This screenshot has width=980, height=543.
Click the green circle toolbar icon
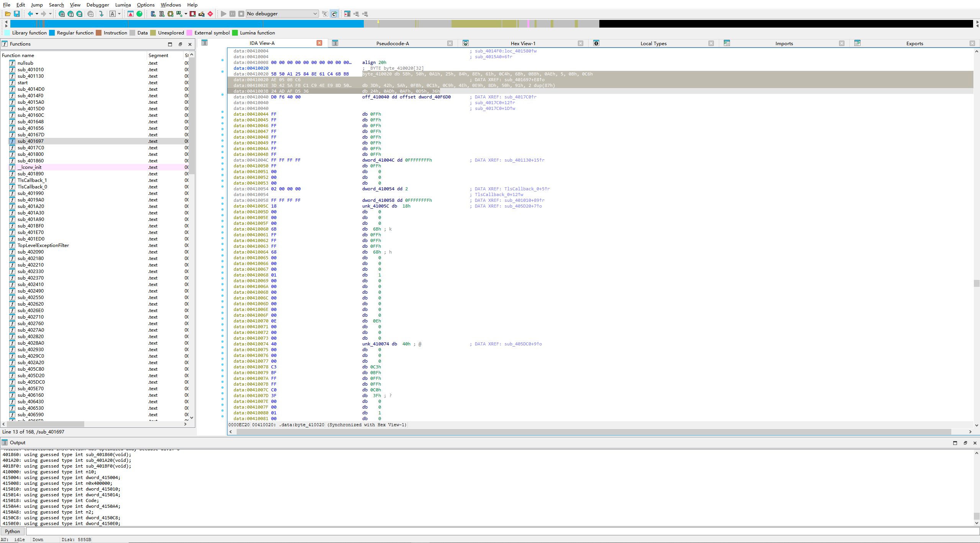pyautogui.click(x=140, y=14)
